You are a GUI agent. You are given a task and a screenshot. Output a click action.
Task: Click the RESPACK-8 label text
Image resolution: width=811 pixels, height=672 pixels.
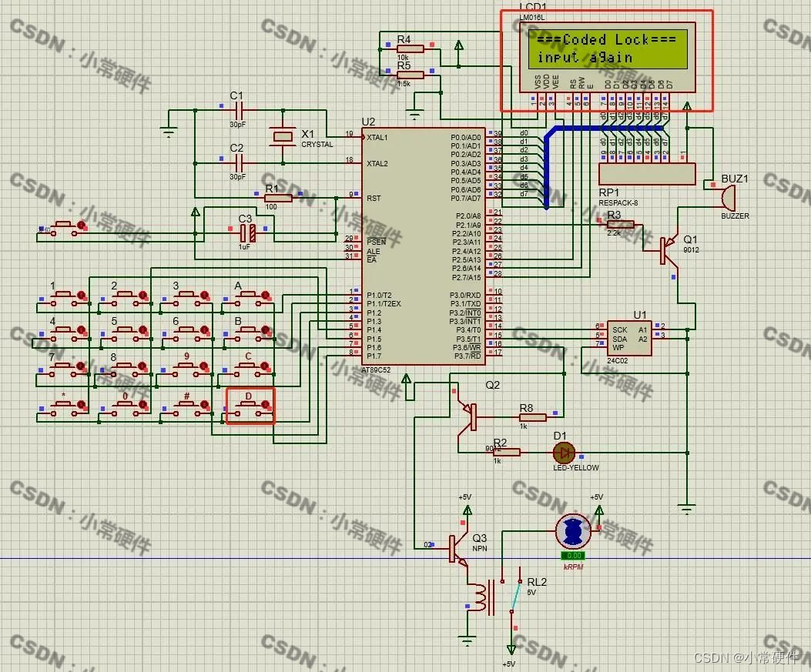pos(618,202)
